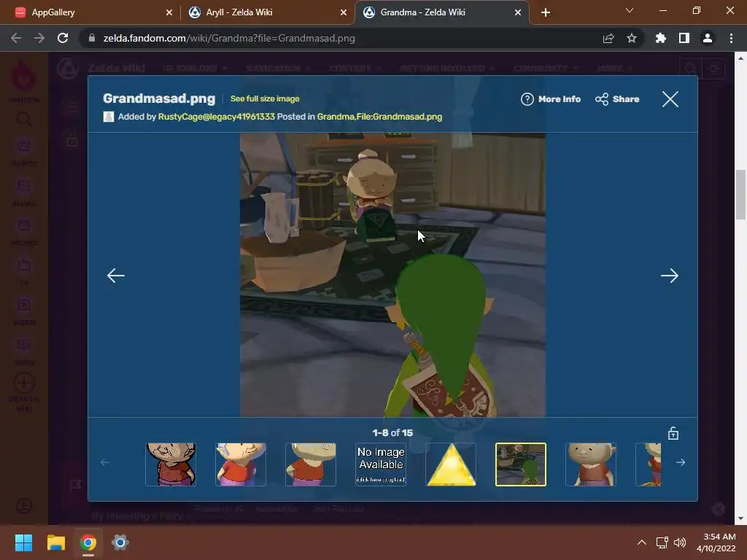Bookmark this page with star icon
This screenshot has width=747, height=560.
[x=632, y=38]
